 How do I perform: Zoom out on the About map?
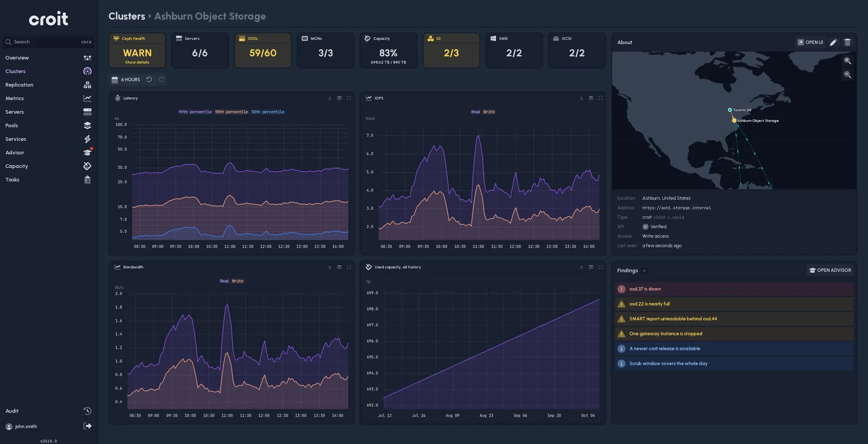coord(847,75)
